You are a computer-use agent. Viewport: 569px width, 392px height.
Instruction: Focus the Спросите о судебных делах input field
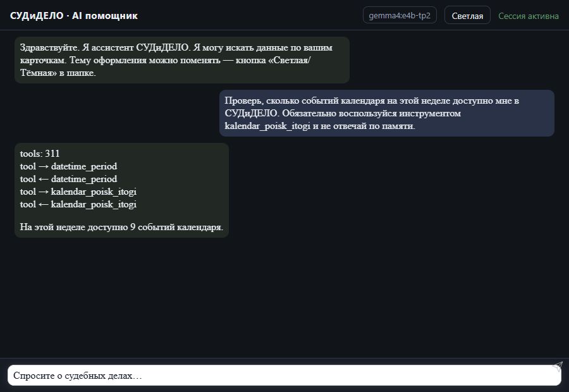pos(284,376)
